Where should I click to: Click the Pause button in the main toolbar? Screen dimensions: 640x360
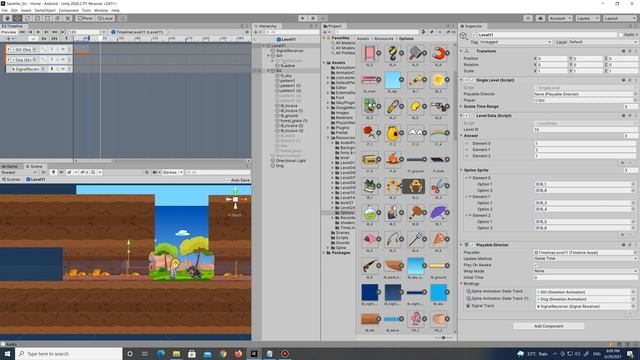point(313,18)
